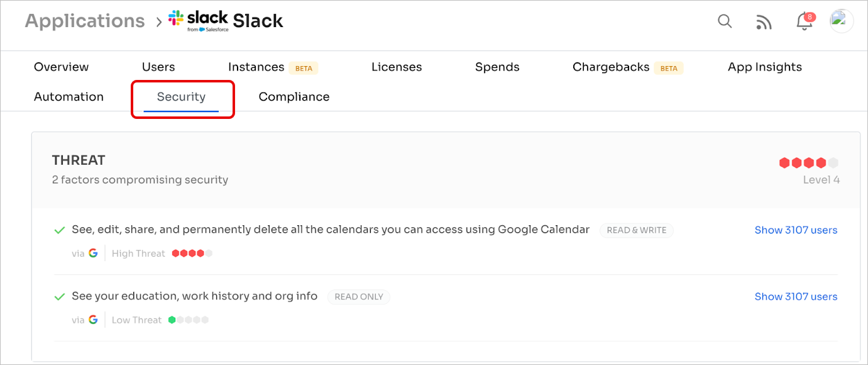Image resolution: width=868 pixels, height=365 pixels.
Task: Click green checkmark beside Google Calendar permission
Action: [60, 230]
